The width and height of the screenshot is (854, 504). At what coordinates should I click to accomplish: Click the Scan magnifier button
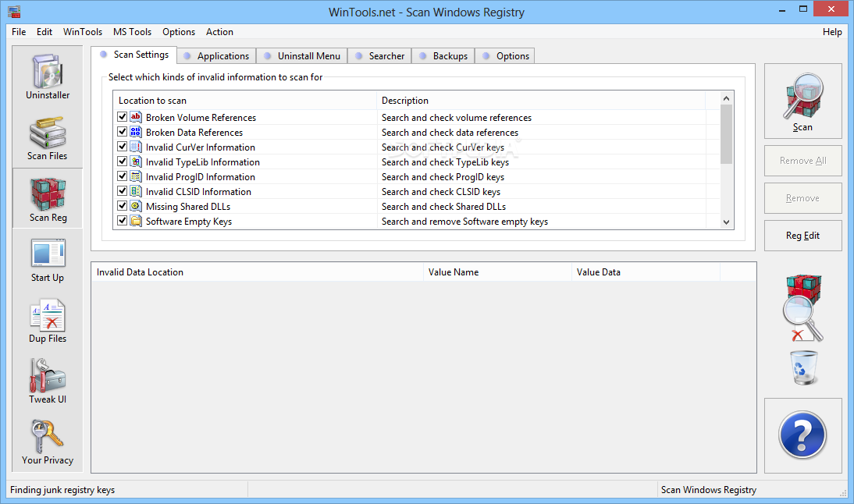coord(802,101)
